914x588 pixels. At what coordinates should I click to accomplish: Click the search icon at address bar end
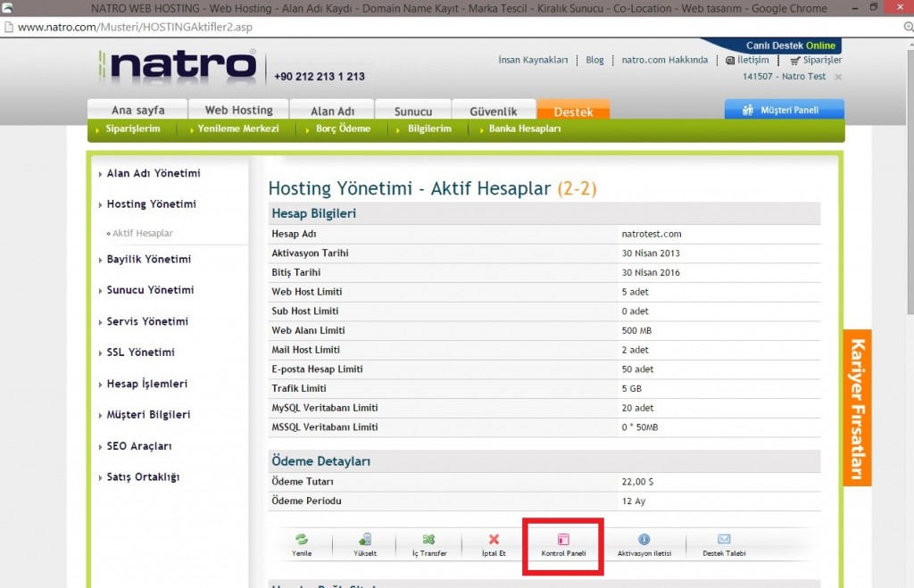point(908,27)
